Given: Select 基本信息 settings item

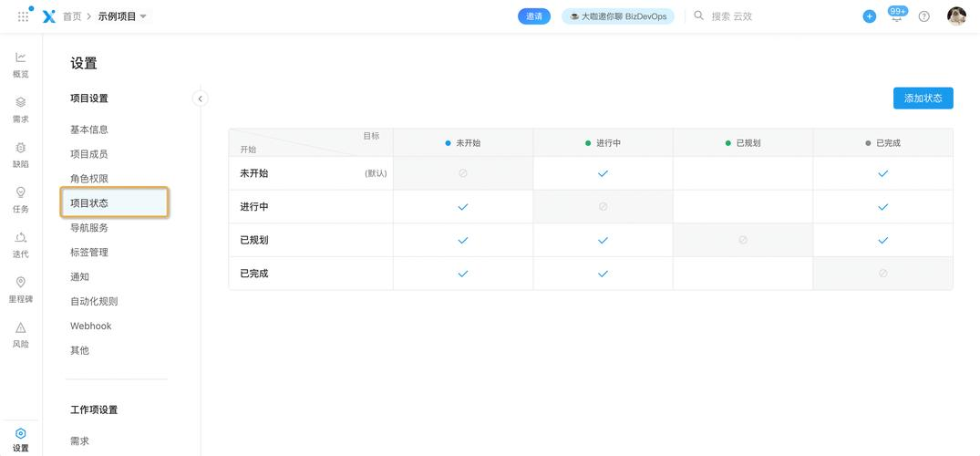Looking at the screenshot, I should pyautogui.click(x=89, y=130).
